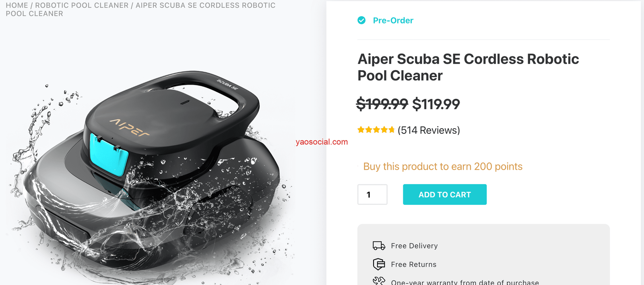Click the Aiper Scuba SE product title
Screen dimensions: 644x285
pos(468,67)
